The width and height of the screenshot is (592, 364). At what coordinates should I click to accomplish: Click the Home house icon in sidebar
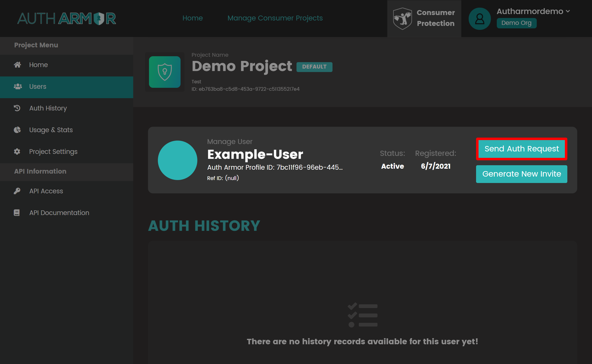point(17,65)
